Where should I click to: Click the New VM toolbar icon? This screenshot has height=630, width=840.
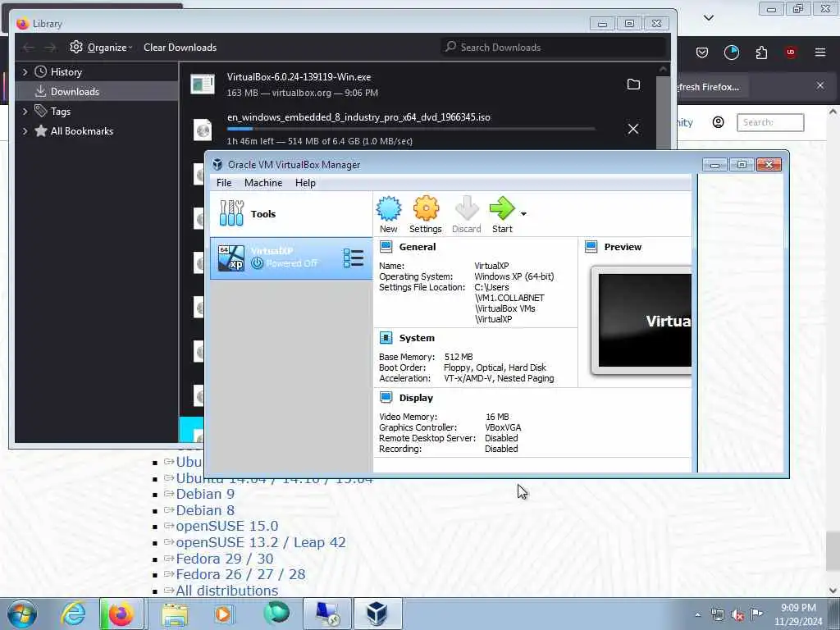coord(388,214)
